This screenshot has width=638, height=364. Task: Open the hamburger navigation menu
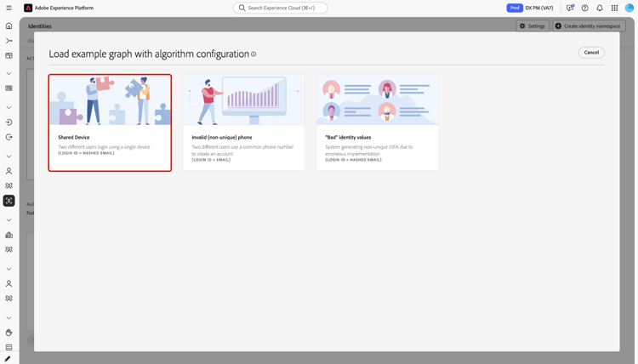[9, 8]
